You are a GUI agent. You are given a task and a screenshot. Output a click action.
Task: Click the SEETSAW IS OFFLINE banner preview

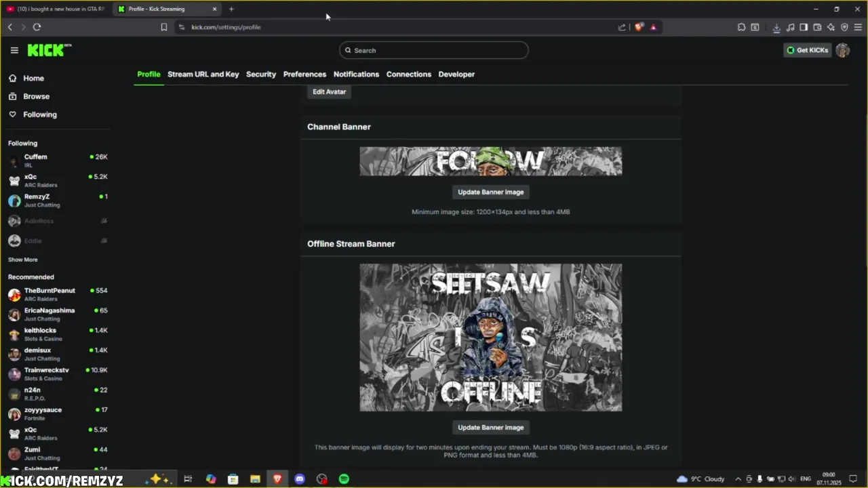[490, 338]
